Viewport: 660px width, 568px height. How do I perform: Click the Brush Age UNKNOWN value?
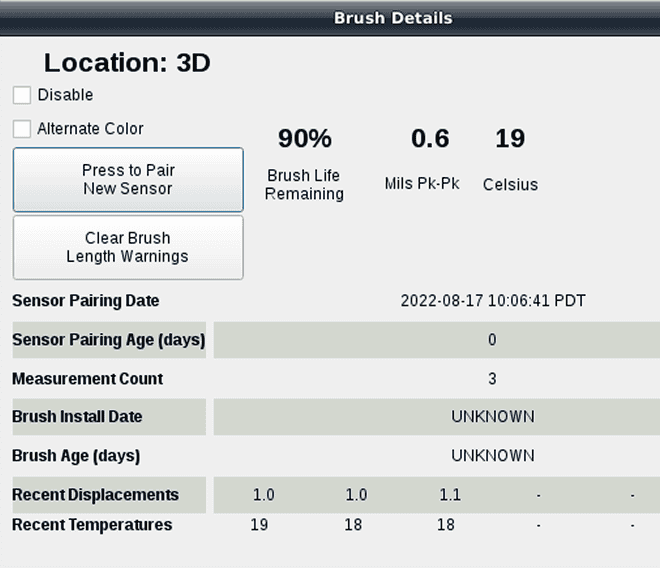pyautogui.click(x=492, y=456)
